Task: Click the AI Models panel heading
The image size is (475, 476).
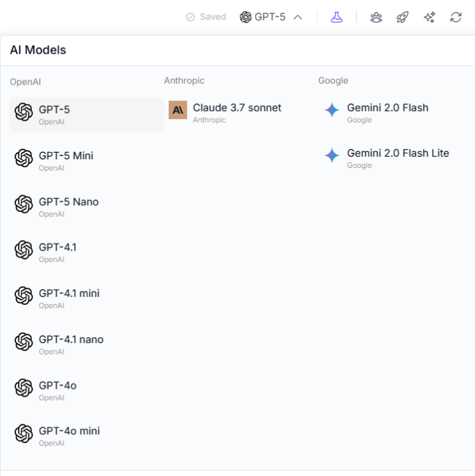Action: pos(38,50)
